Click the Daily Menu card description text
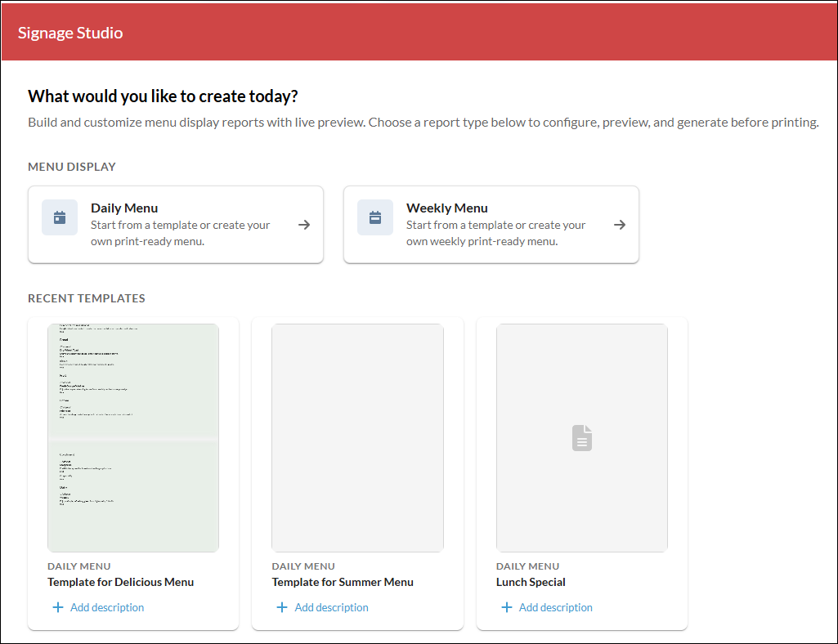Image resolution: width=838 pixels, height=644 pixels. (181, 233)
